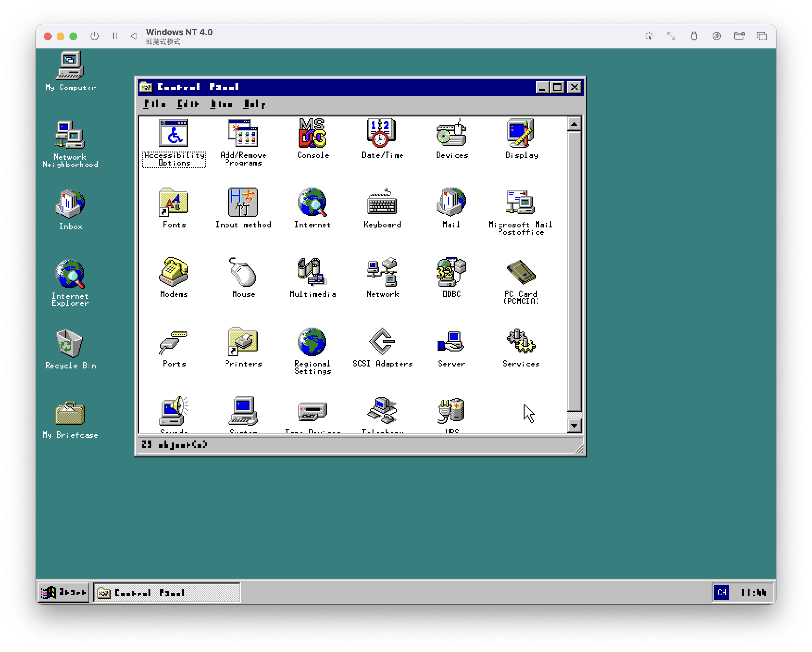Image resolution: width=812 pixels, height=652 pixels.
Task: Select the CH language indicator in tray
Action: coord(722,592)
